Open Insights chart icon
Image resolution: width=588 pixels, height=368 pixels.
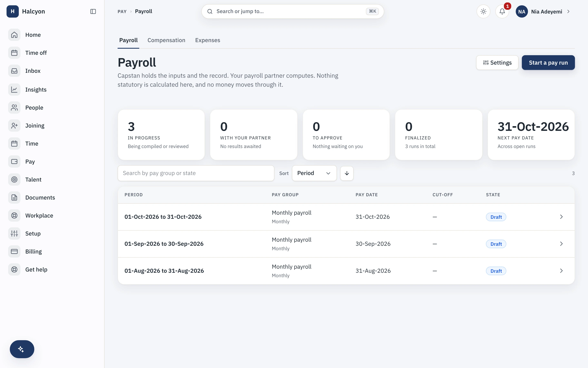tap(14, 90)
